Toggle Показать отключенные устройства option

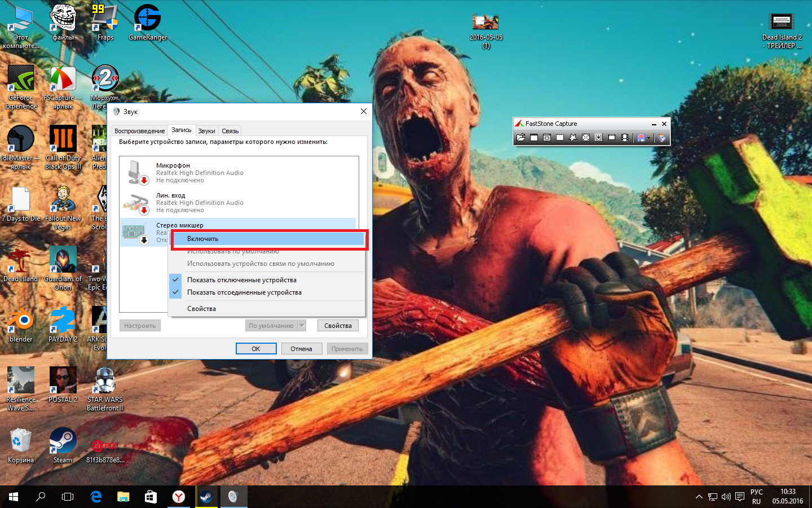click(x=267, y=280)
